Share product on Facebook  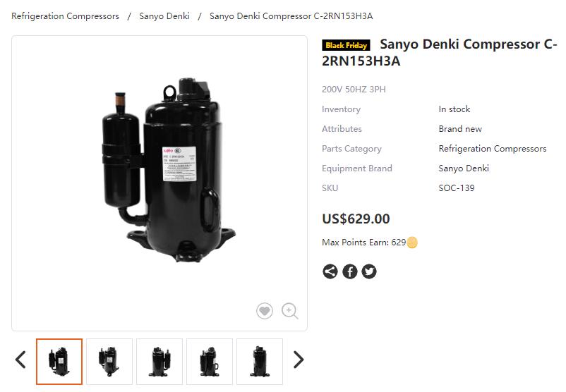(350, 271)
